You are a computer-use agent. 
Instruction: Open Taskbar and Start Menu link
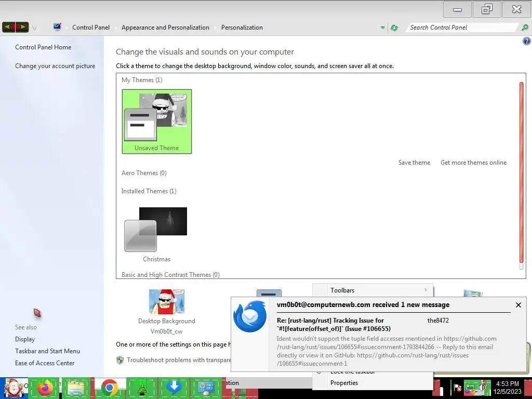coord(47,351)
